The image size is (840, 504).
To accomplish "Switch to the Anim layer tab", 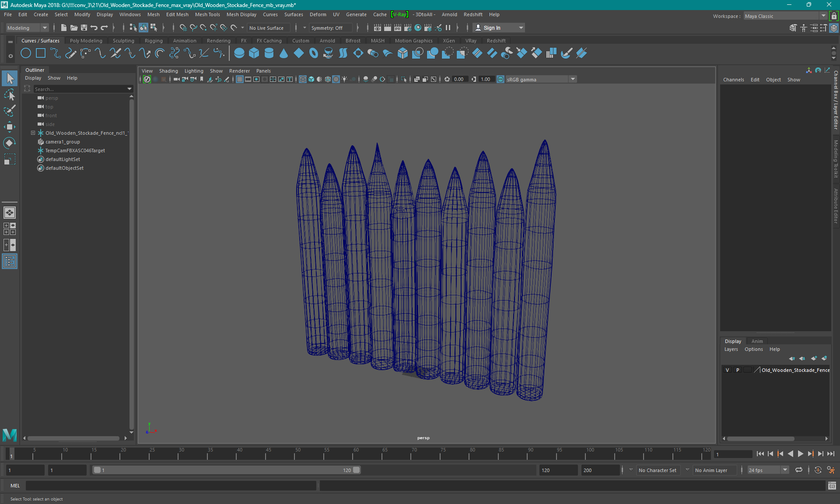I will tap(757, 341).
